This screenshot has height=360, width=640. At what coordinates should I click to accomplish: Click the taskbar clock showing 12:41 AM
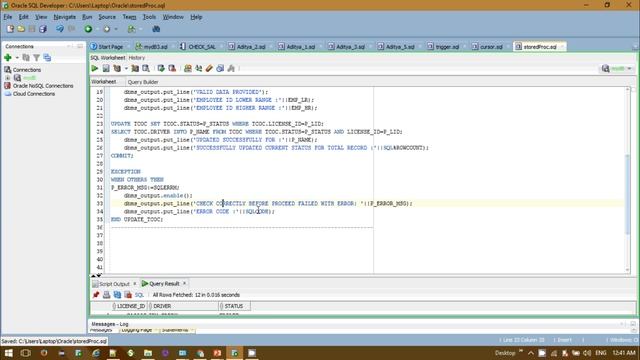point(624,353)
